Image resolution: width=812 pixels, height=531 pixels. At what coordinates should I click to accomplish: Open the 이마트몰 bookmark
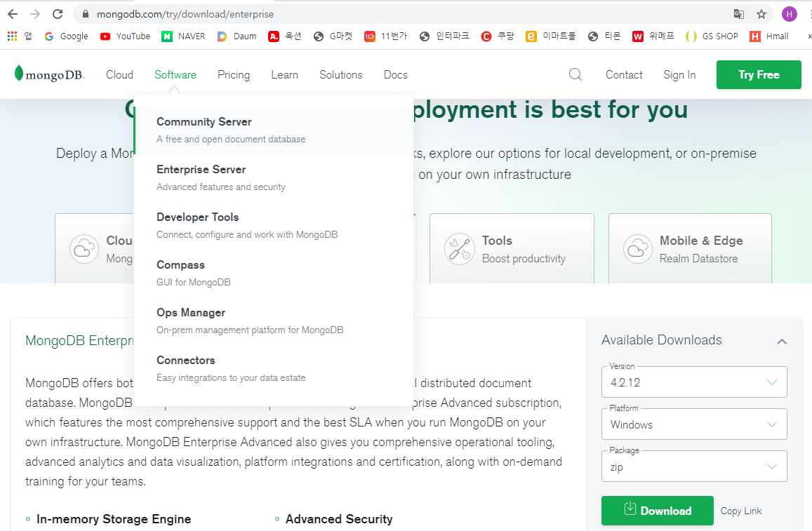click(550, 36)
